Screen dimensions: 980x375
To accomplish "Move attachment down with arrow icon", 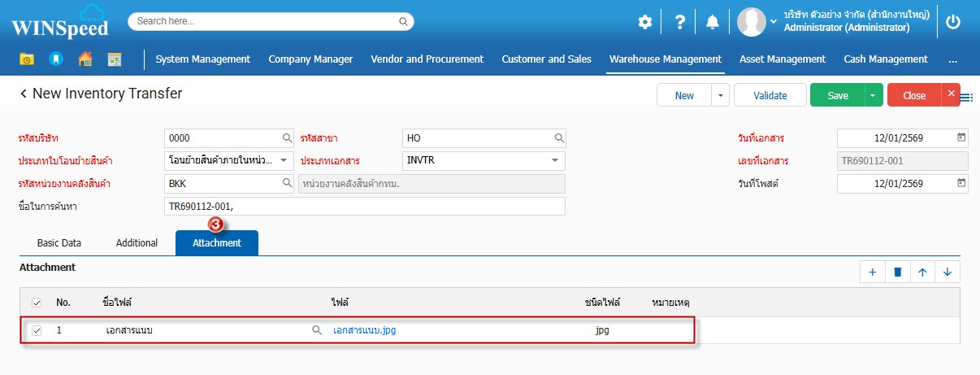I will tap(947, 273).
